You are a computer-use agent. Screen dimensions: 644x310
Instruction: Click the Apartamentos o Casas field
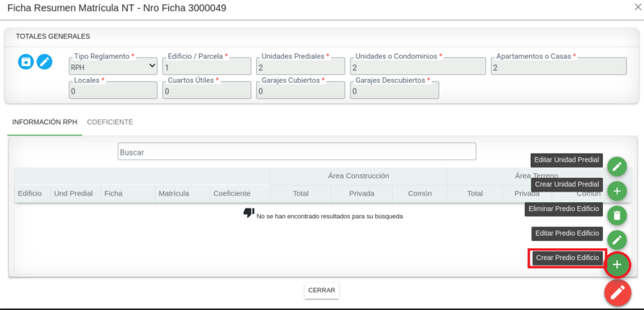point(559,66)
